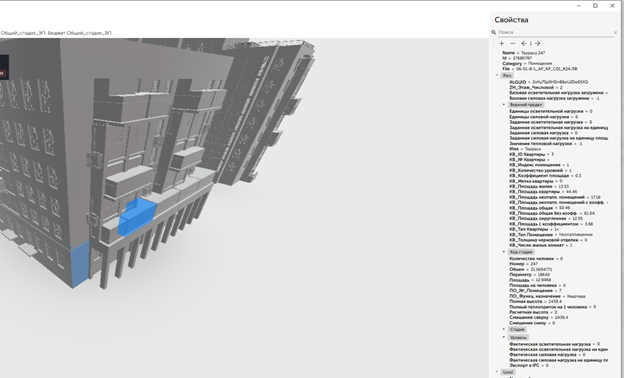Select 'Базовая осветительная нагрузка загружена' row
The height and width of the screenshot is (378, 624).
click(558, 93)
